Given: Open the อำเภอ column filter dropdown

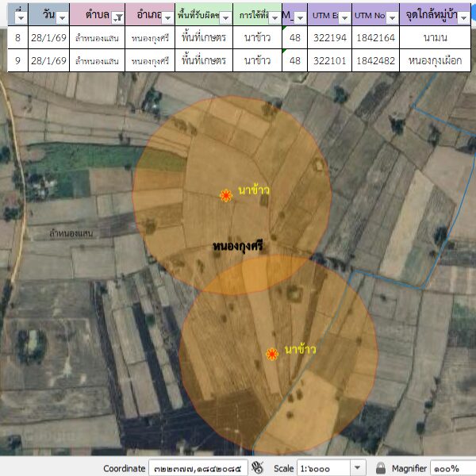Looking at the screenshot, I should pyautogui.click(x=167, y=17).
